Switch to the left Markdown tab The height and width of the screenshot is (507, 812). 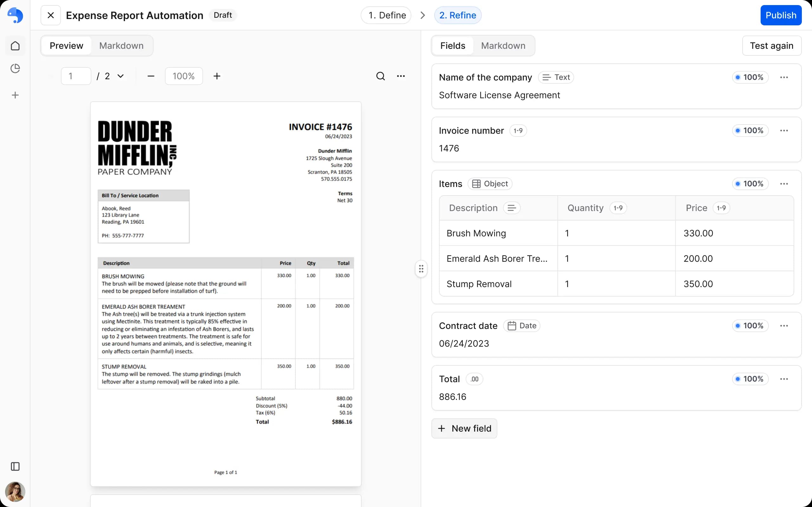point(121,46)
